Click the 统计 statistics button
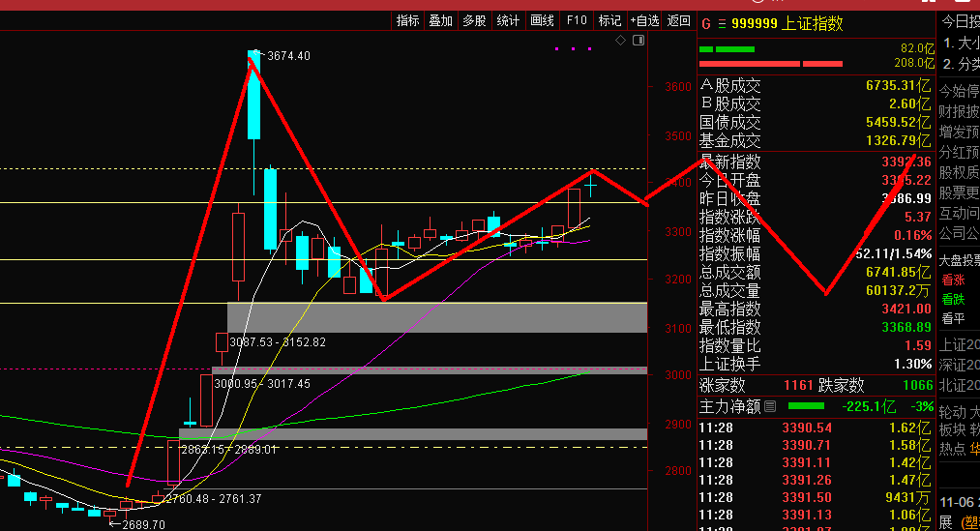This screenshot has height=531, width=980. coord(508,20)
